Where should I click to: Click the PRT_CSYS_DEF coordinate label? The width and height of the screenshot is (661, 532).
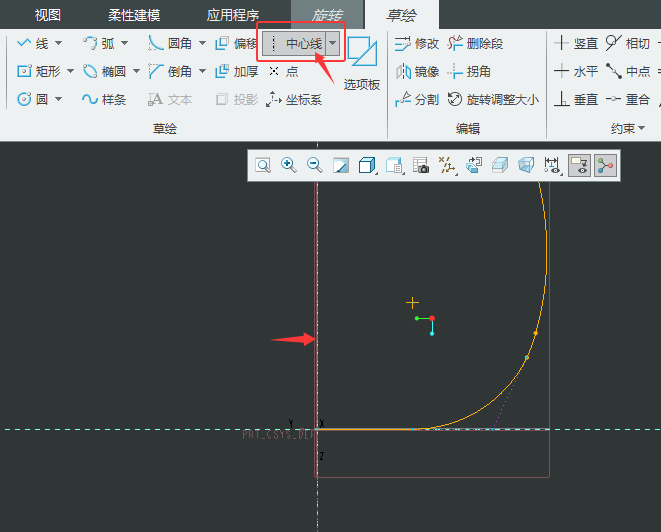[x=278, y=435]
